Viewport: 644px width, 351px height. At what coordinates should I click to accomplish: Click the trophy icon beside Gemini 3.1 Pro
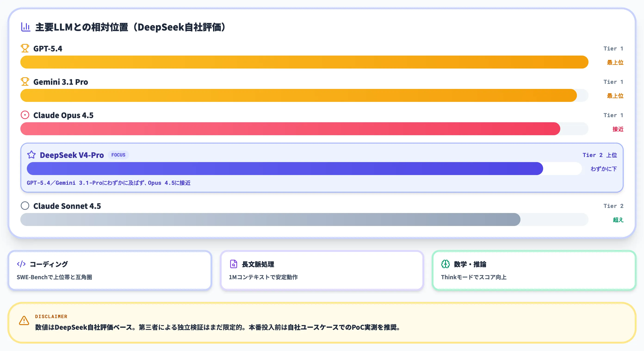[x=25, y=81]
